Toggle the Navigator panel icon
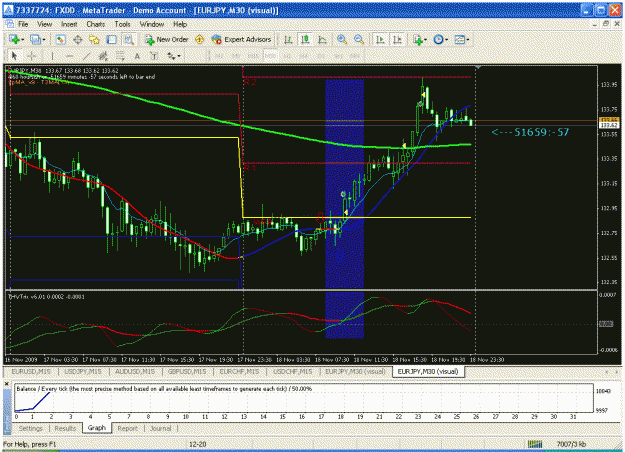This screenshot has width=625, height=452. pos(94,39)
